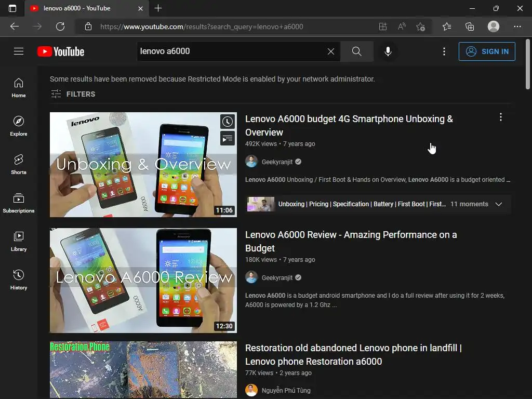Open Shorts in sidebar
Viewport: 532px width, 399px height.
19,165
